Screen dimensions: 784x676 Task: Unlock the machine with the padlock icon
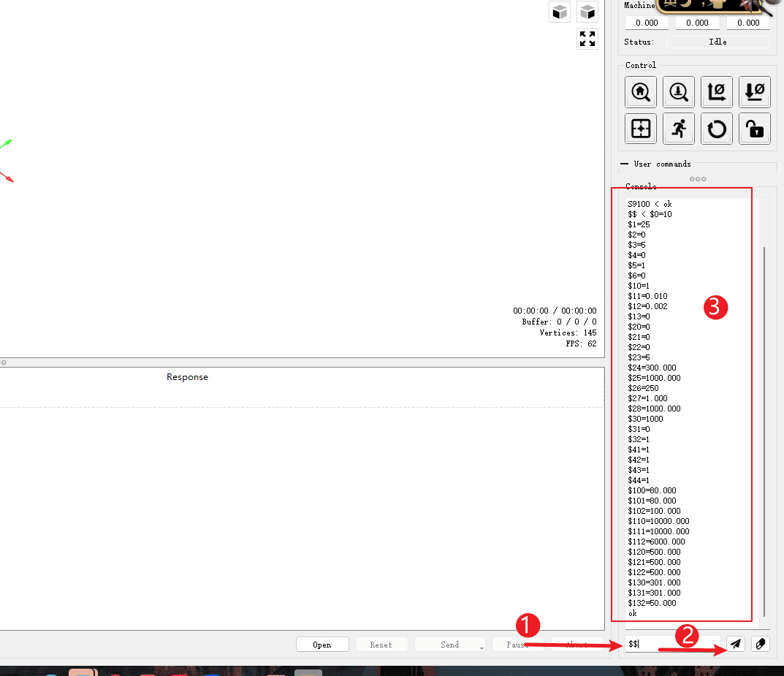[x=754, y=129]
